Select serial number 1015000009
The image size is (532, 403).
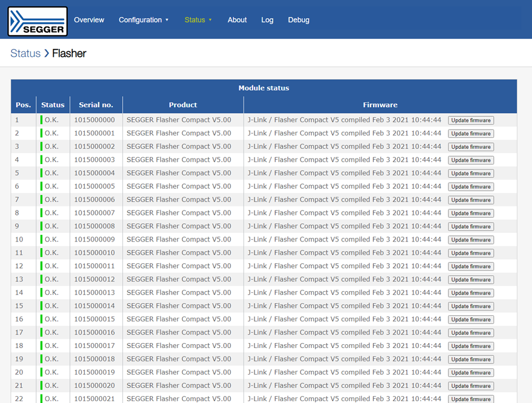click(94, 240)
